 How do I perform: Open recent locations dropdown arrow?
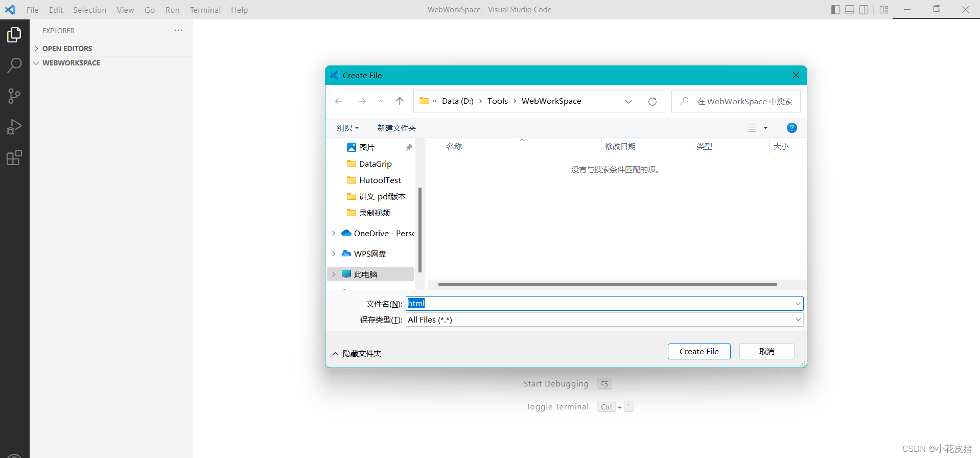[x=381, y=101]
